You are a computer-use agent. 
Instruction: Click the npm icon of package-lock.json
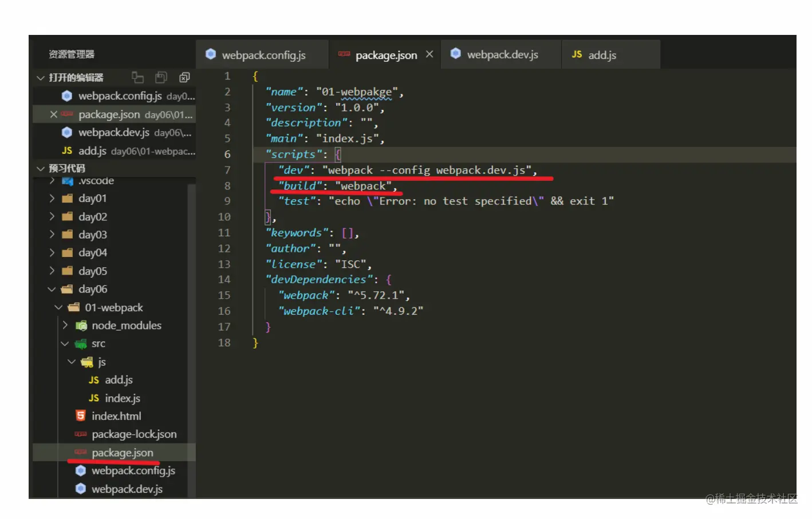pos(81,434)
